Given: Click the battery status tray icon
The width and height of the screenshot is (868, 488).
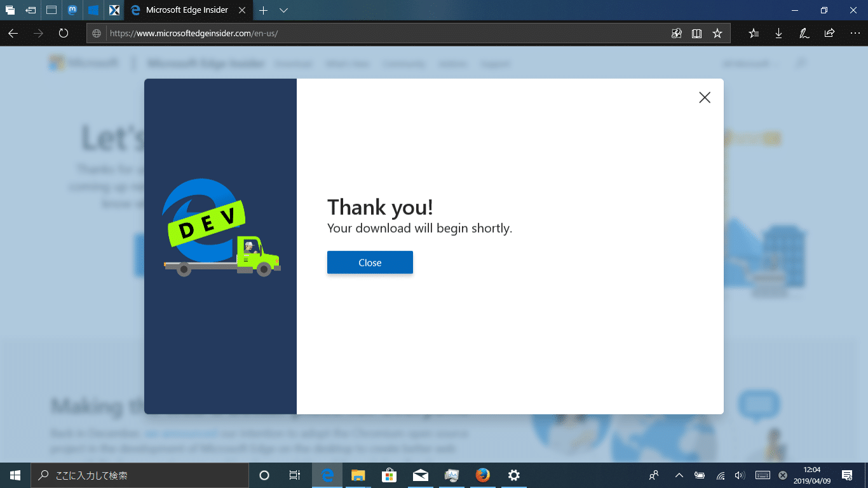Looking at the screenshot, I should 700,475.
